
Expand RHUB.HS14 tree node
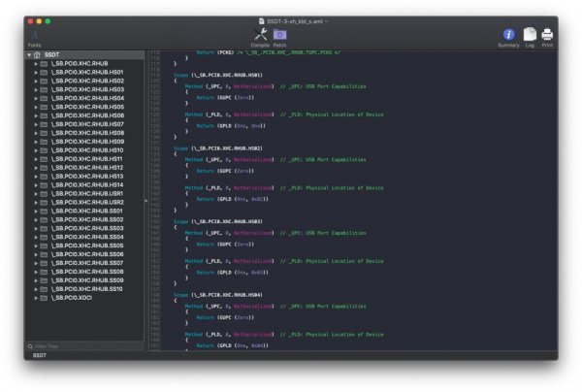[x=36, y=185]
